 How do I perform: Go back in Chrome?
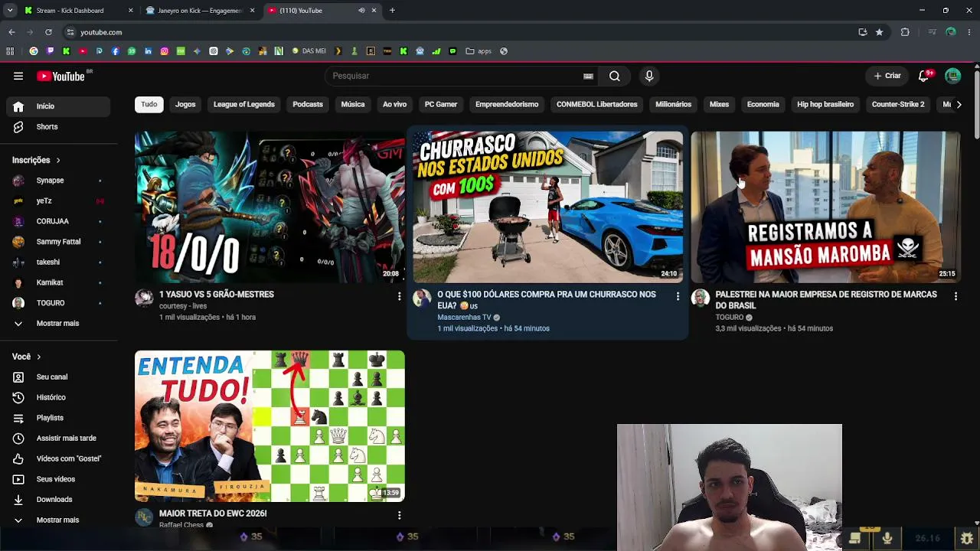[11, 32]
